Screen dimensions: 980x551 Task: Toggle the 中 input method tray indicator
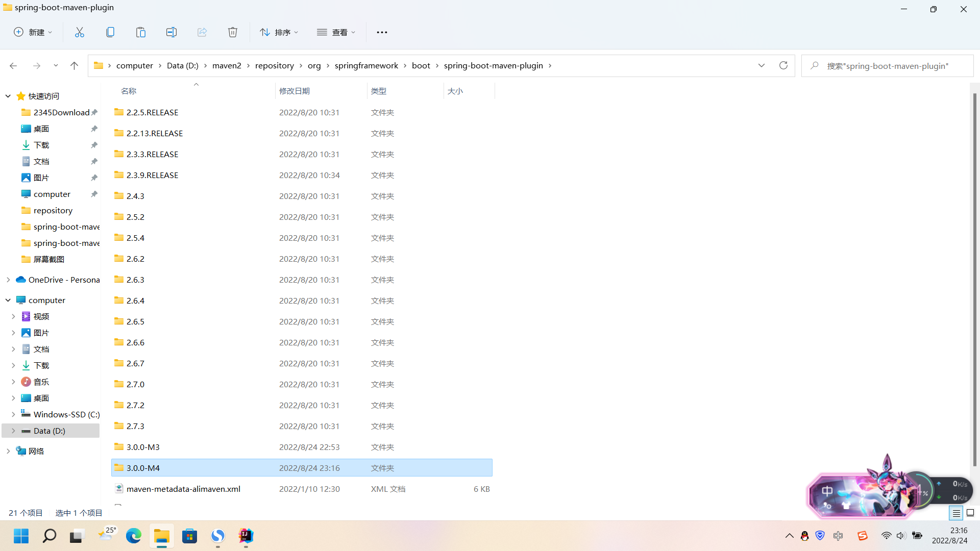[838, 536]
